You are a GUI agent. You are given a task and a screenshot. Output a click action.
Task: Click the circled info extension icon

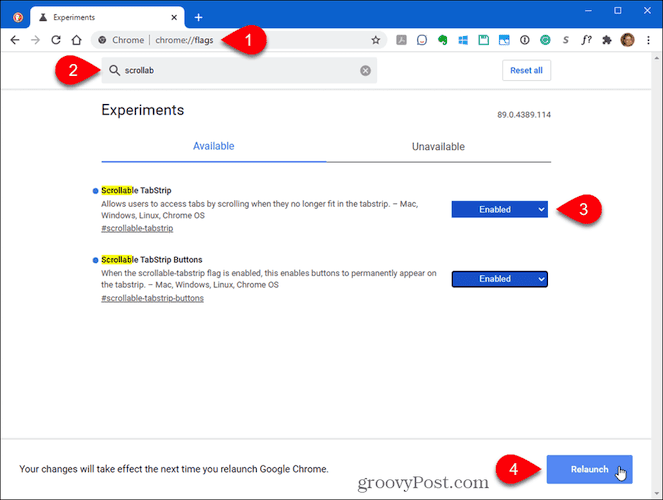525,40
